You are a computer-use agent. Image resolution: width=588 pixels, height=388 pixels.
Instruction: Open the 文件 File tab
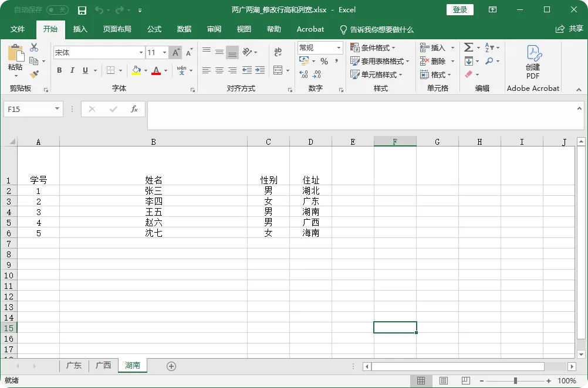click(x=18, y=29)
